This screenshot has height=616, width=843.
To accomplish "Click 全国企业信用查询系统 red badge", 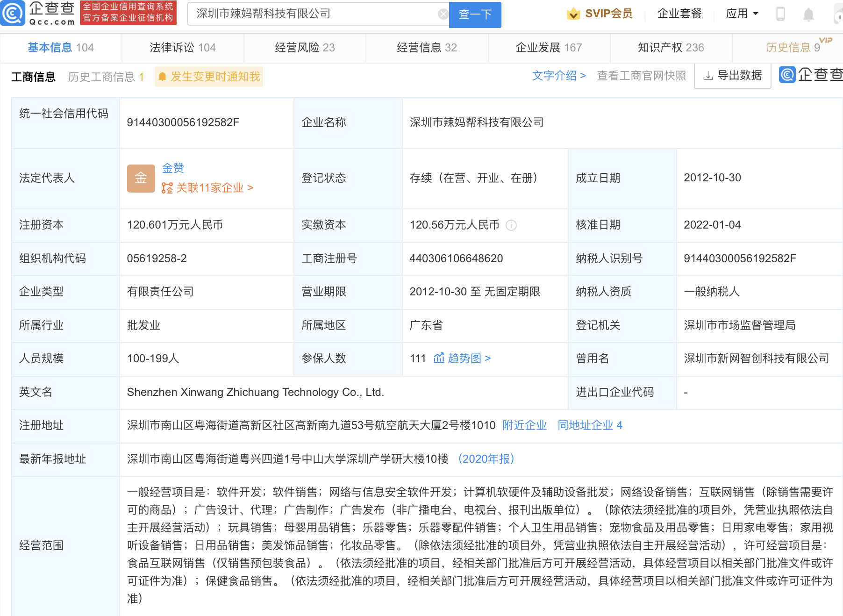I will (128, 13).
